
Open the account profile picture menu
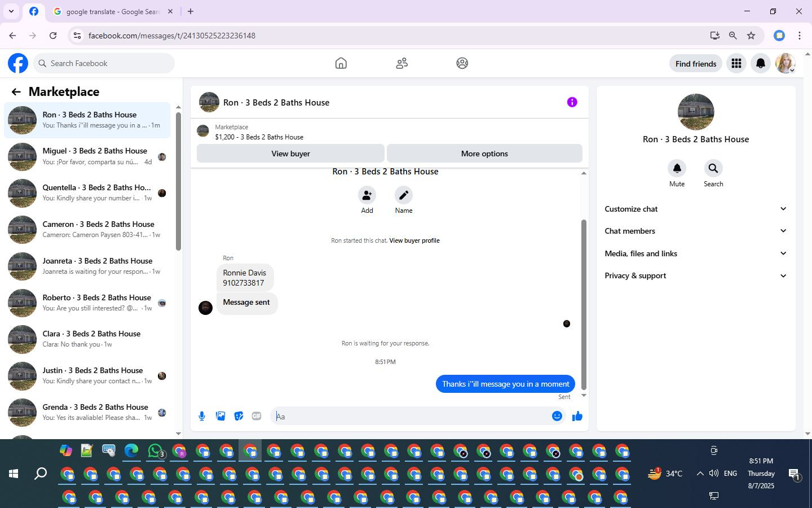785,63
